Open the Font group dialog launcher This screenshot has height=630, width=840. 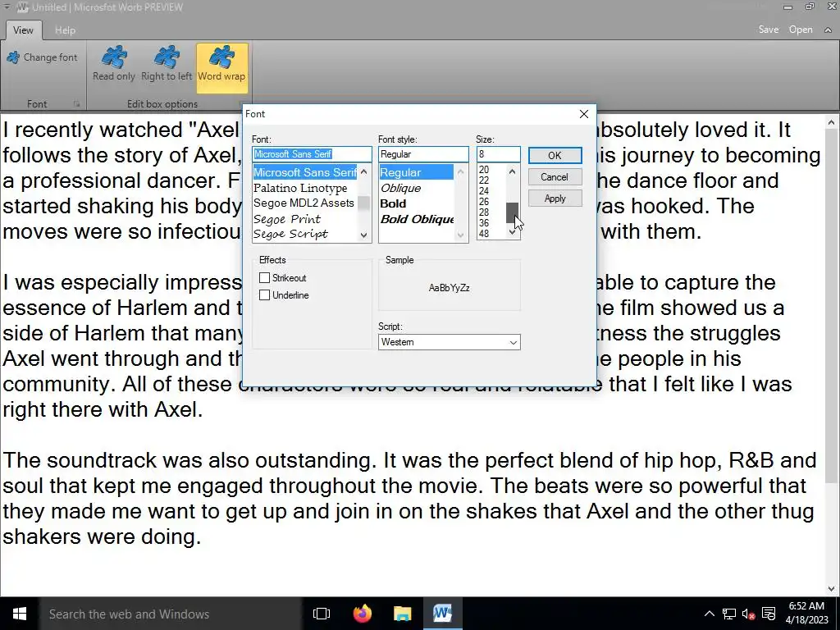pos(76,104)
